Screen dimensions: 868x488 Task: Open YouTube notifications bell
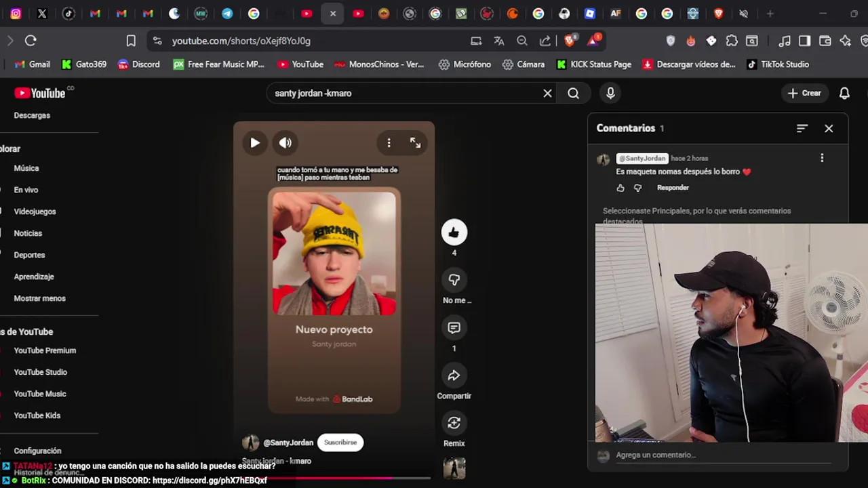[x=844, y=93]
